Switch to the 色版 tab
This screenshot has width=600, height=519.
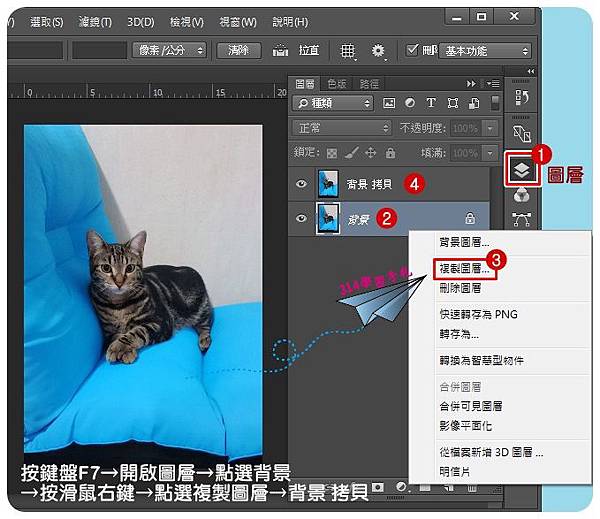[336, 84]
